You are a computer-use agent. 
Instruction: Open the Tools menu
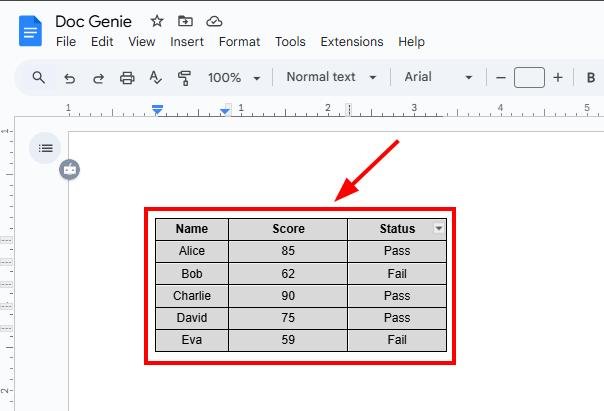click(290, 42)
